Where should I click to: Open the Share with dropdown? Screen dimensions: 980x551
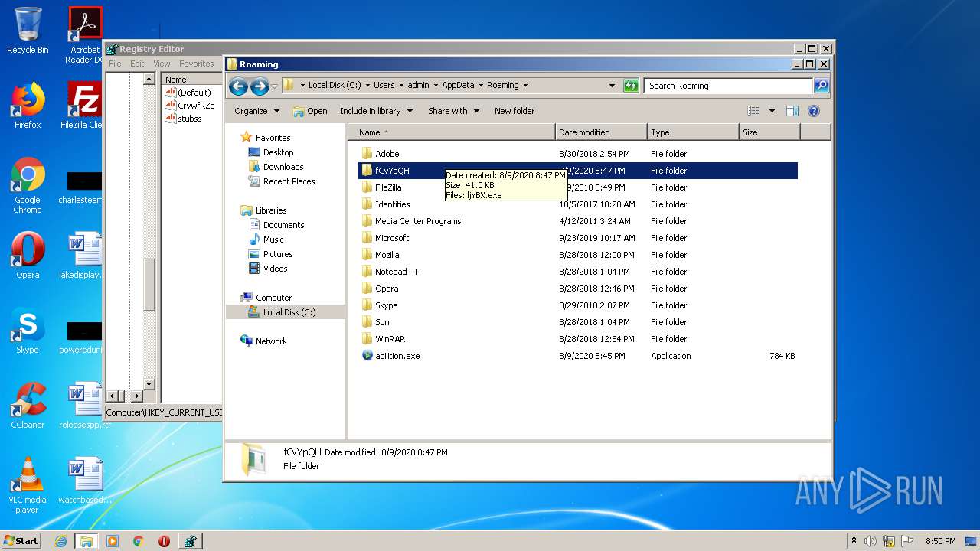(x=453, y=111)
